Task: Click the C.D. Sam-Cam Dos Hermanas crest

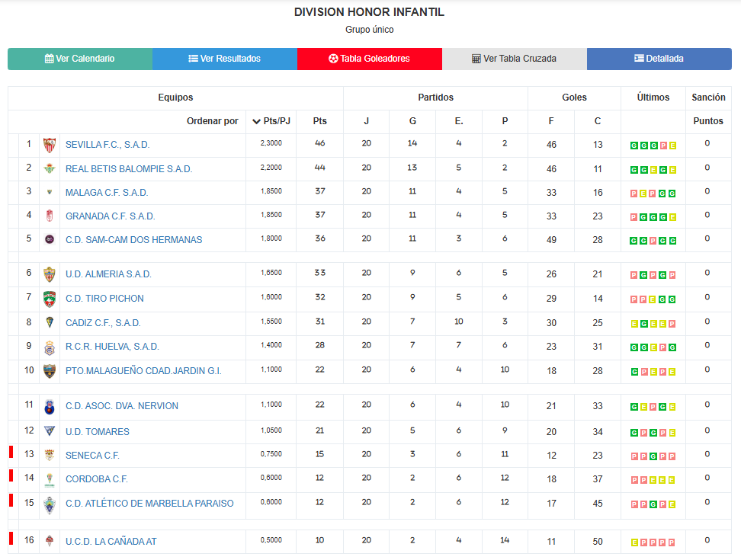Action: [49, 239]
